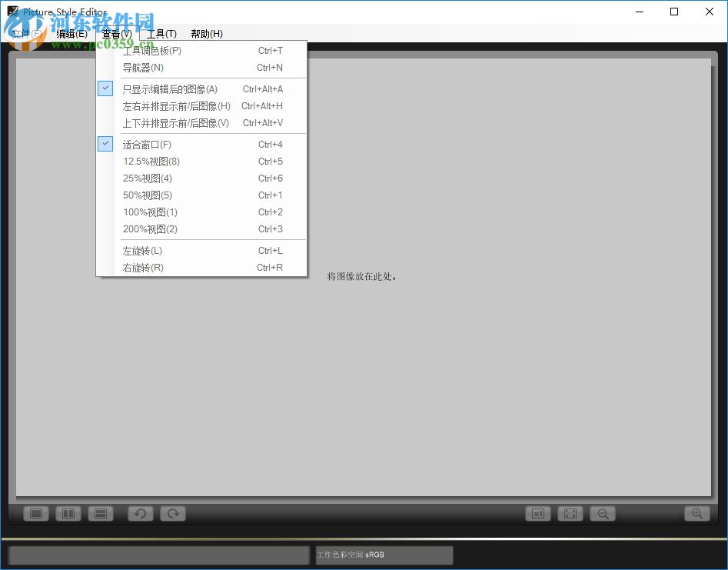Open 工具调色板 from the menu
Viewport: 728px width, 570px height.
point(151,50)
